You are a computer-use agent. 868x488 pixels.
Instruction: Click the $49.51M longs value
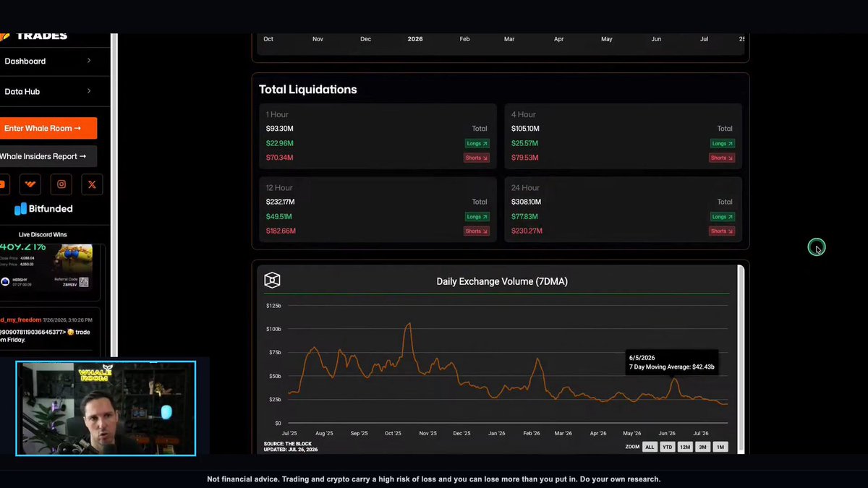[280, 217]
